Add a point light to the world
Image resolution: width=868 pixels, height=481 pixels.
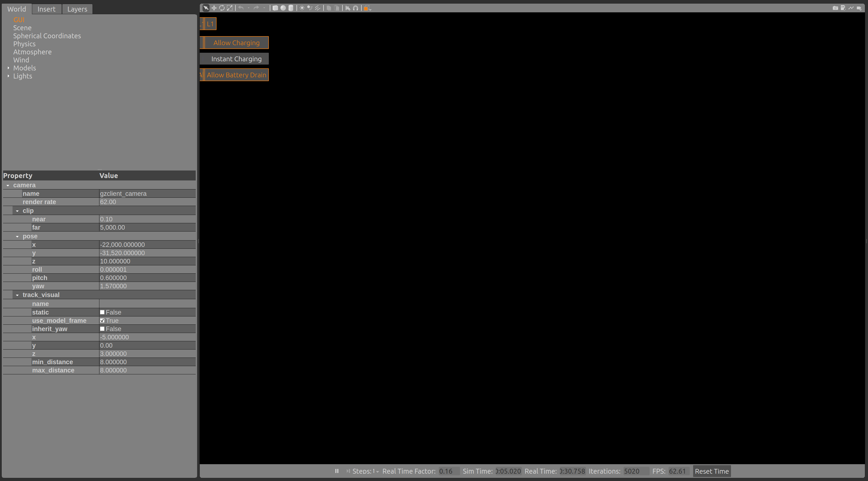point(302,8)
